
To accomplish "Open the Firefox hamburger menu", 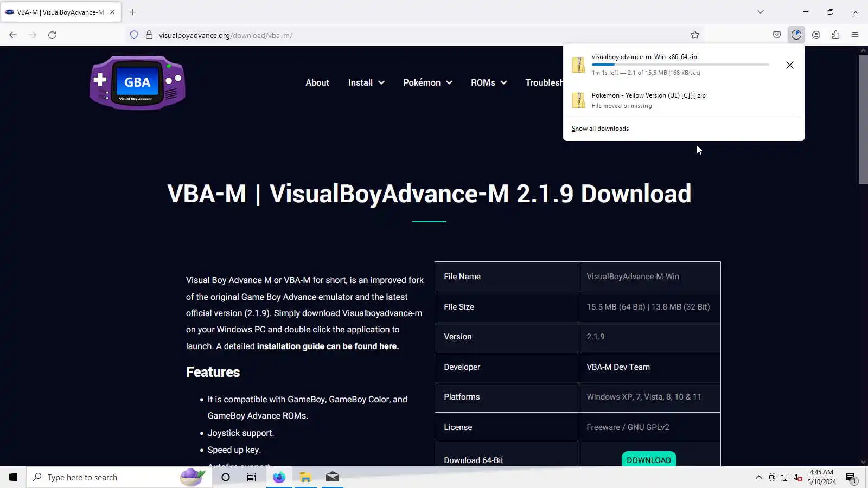I will click(x=855, y=35).
